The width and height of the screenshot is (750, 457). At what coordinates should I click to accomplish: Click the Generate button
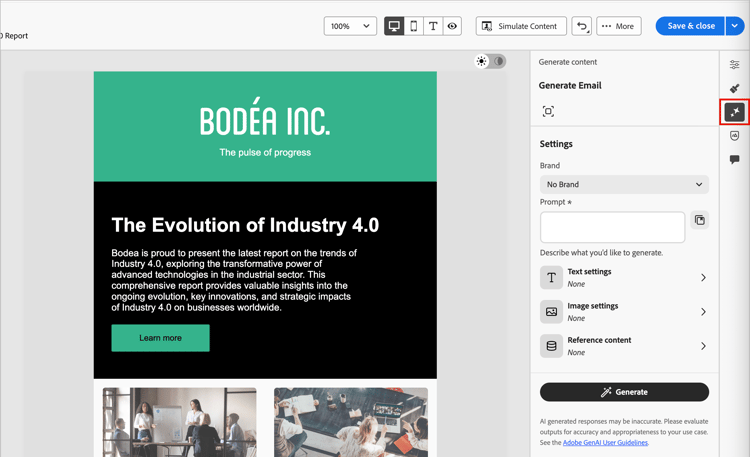[624, 392]
